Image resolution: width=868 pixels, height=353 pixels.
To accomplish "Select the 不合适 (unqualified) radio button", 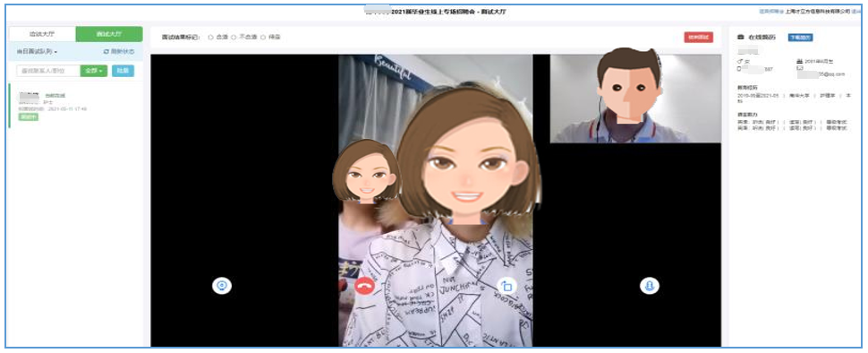I will click(234, 37).
